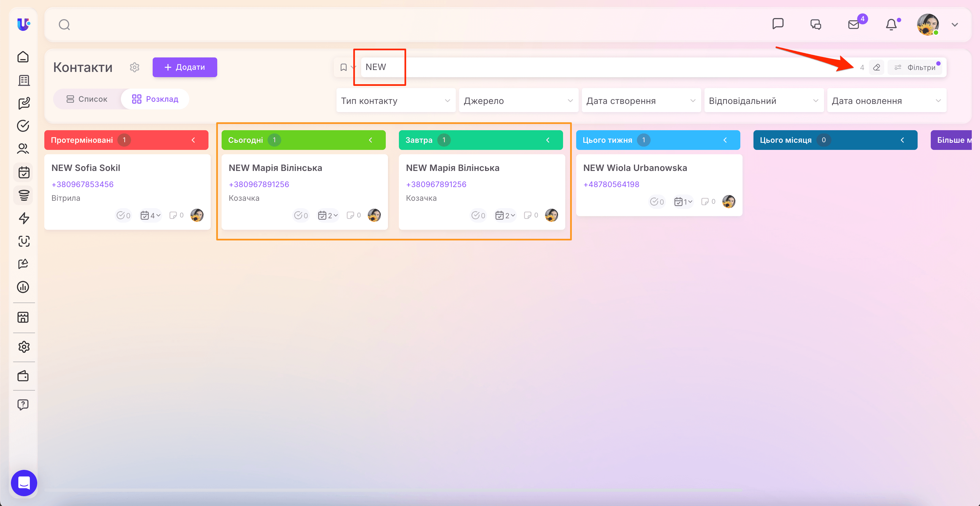This screenshot has height=506, width=980.
Task: Open the wallet icon in sidebar
Action: [x=23, y=376]
